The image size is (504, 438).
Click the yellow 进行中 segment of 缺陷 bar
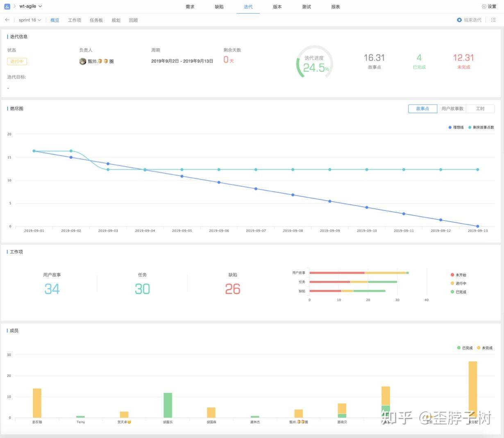[347, 291]
